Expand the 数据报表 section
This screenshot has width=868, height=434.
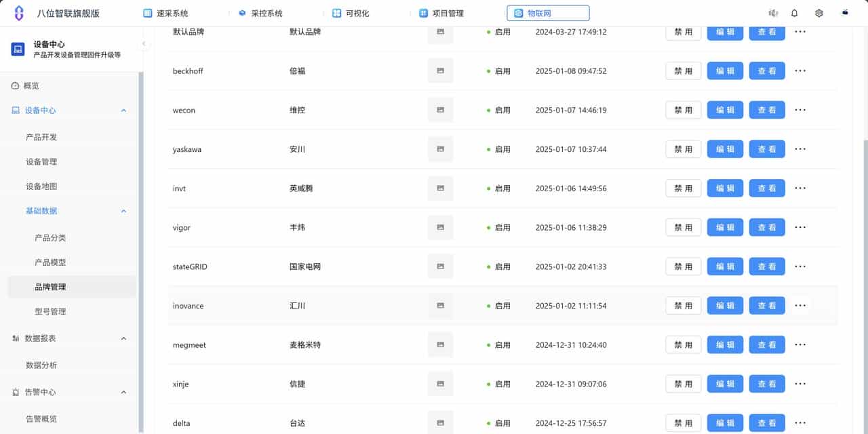click(123, 338)
